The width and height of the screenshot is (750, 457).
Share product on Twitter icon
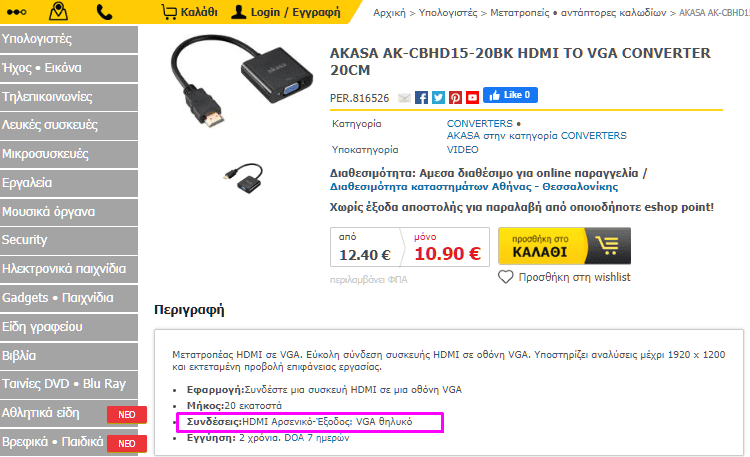click(438, 98)
